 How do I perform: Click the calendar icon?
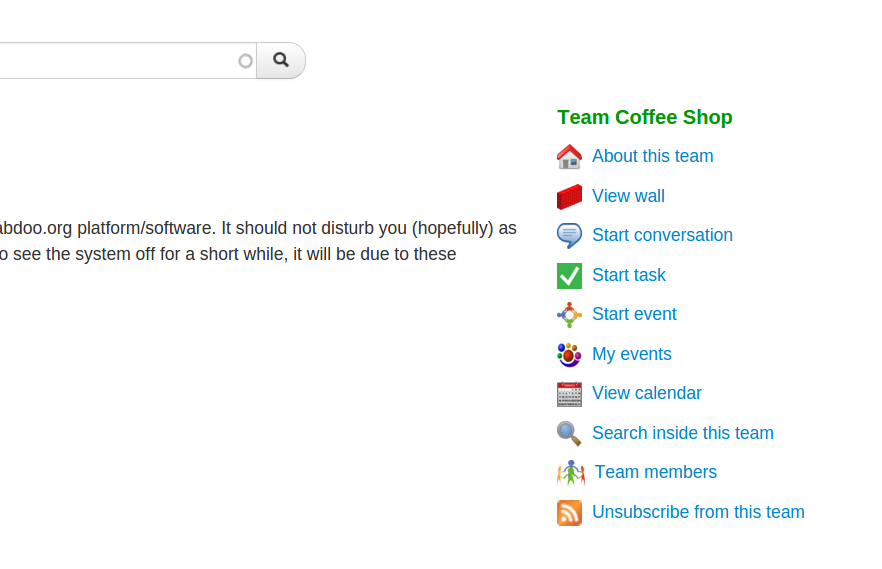point(569,394)
